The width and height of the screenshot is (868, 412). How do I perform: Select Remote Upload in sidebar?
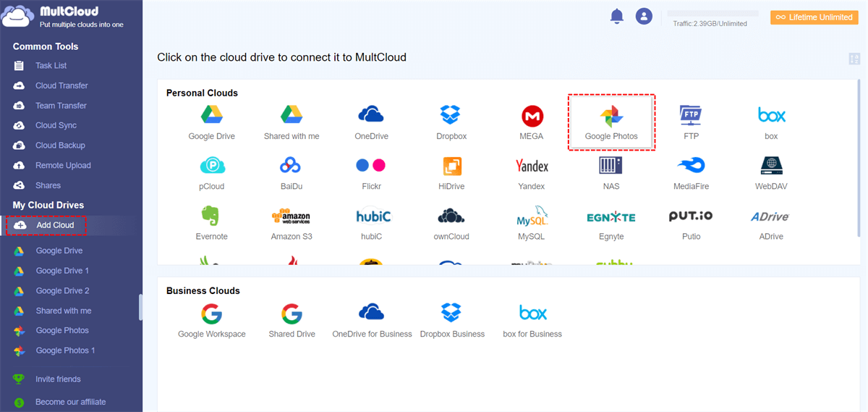click(x=62, y=165)
